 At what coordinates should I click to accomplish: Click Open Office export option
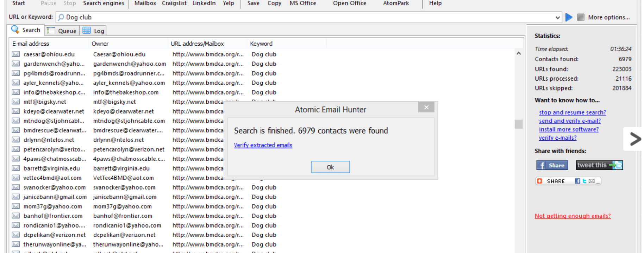(x=350, y=3)
